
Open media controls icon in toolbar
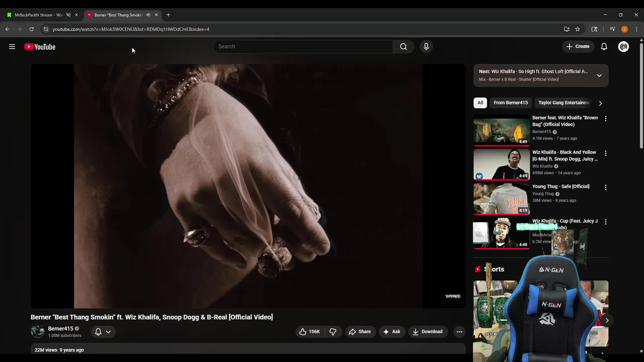612,29
